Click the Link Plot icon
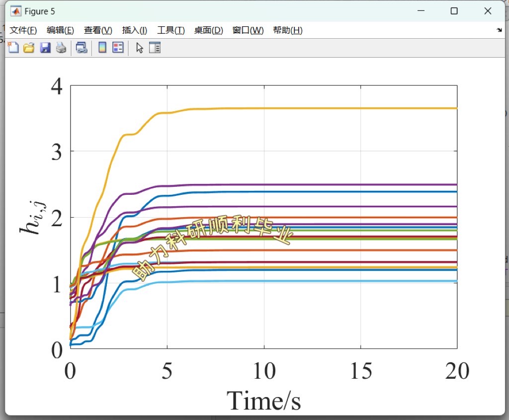The image size is (509, 420). pyautogui.click(x=82, y=48)
